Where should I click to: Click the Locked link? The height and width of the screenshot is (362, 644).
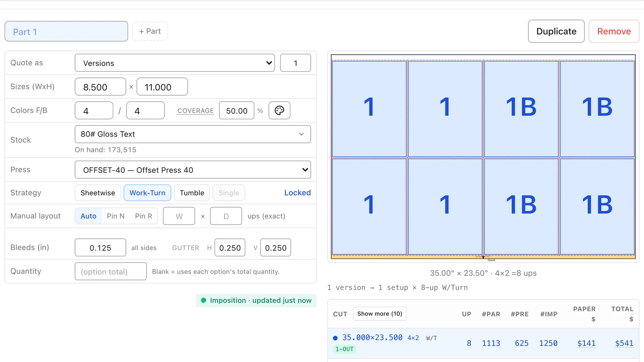tap(298, 193)
